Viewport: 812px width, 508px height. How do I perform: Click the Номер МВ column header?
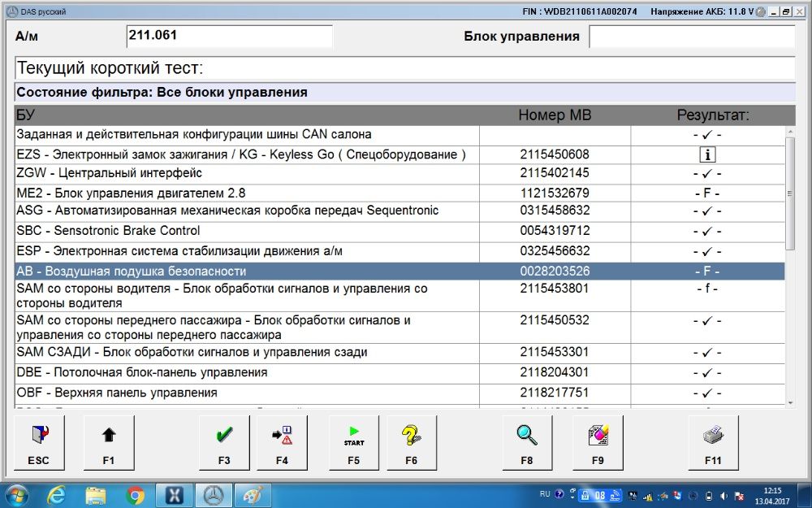pyautogui.click(x=555, y=115)
